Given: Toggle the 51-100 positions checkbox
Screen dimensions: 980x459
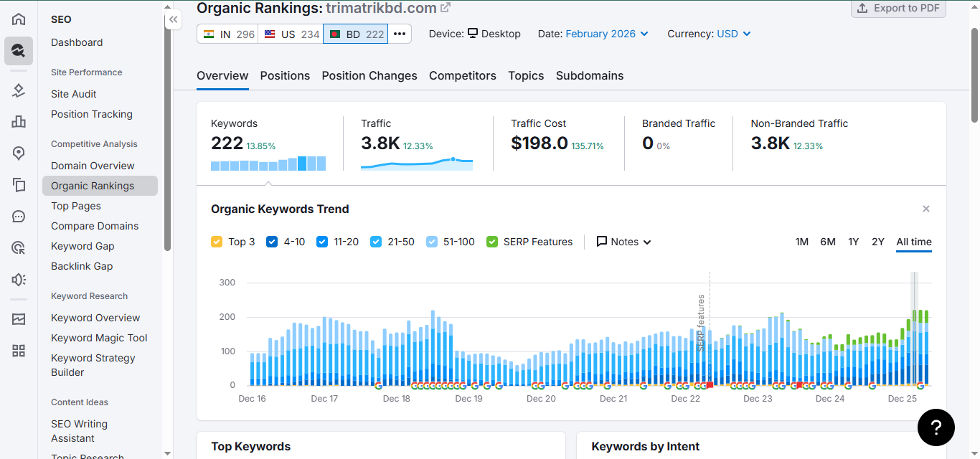Looking at the screenshot, I should (432, 242).
